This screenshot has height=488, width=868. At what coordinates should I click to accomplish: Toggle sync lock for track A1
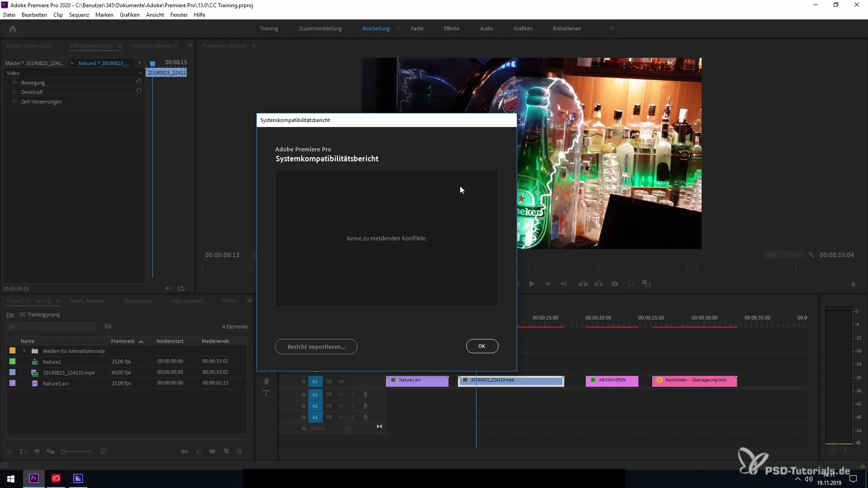(329, 394)
